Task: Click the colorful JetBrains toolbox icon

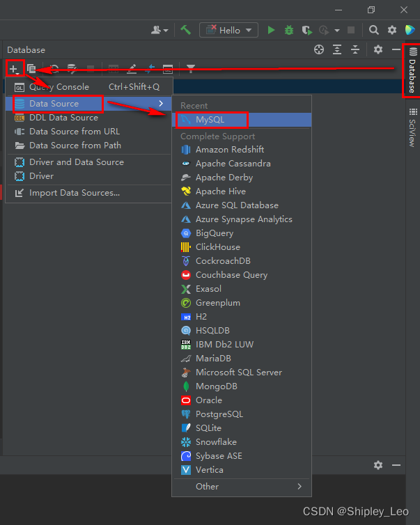Action: coord(410,30)
